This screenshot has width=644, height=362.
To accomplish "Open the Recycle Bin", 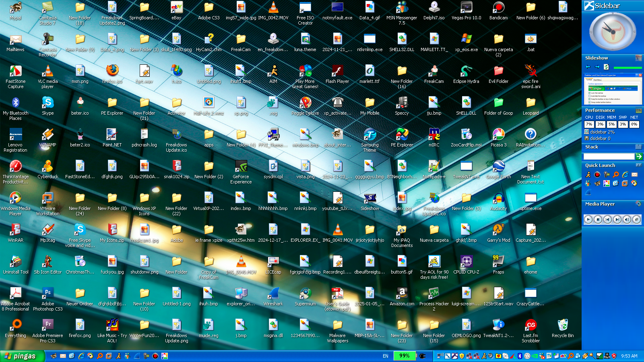I will (563, 329).
